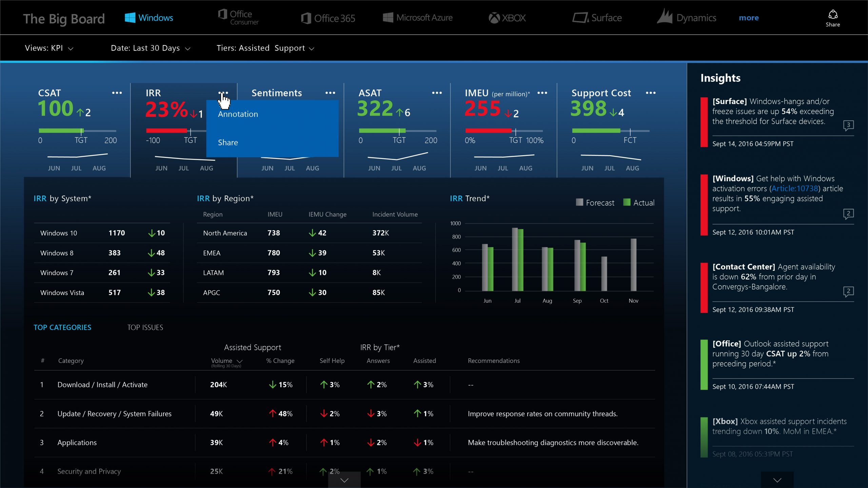Click the IMEU red progress bar
Viewport: 868px width, 488px height.
click(x=488, y=130)
